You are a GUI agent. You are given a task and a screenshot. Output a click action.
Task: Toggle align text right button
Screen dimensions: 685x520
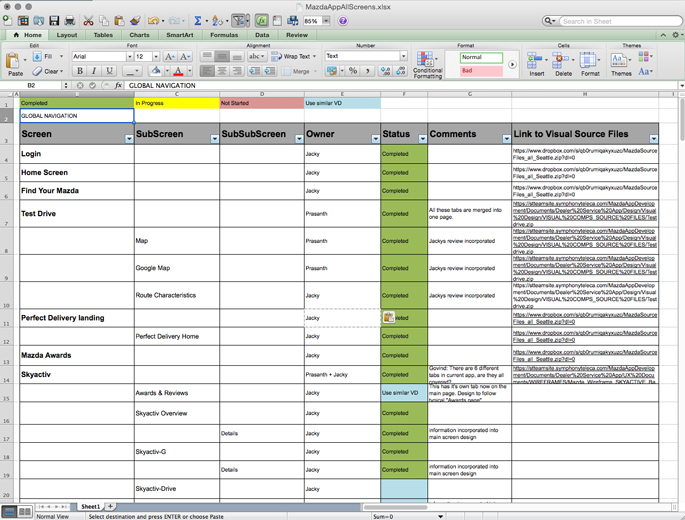[236, 71]
